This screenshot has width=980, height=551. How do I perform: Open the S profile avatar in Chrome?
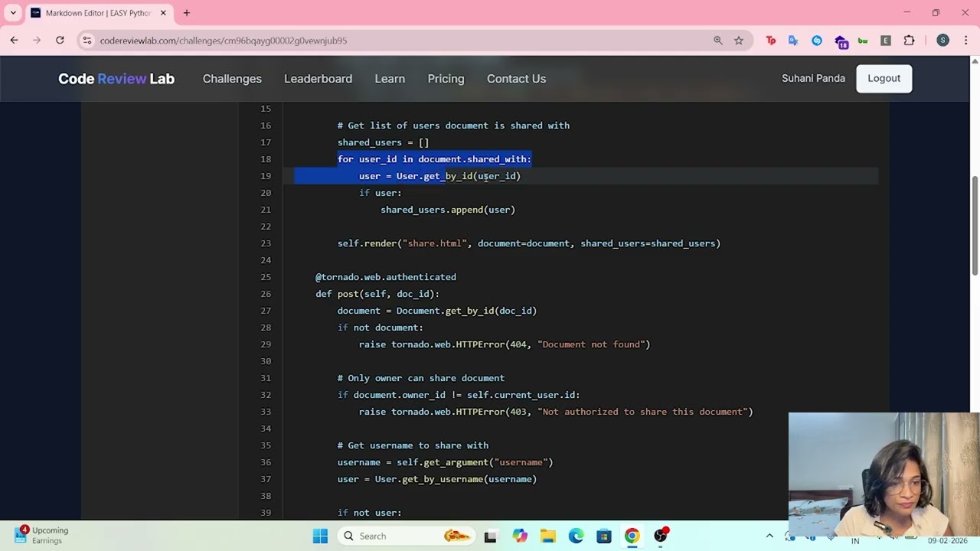(x=942, y=41)
